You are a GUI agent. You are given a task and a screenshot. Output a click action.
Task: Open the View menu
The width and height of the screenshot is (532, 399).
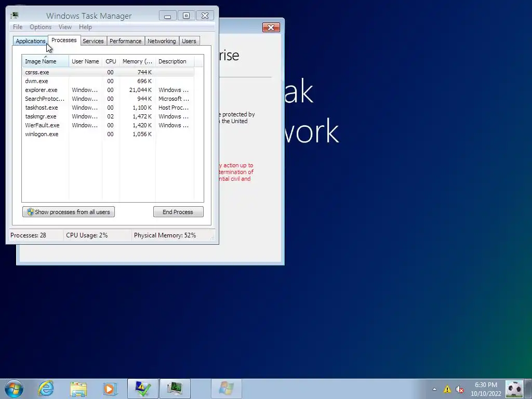tap(65, 27)
